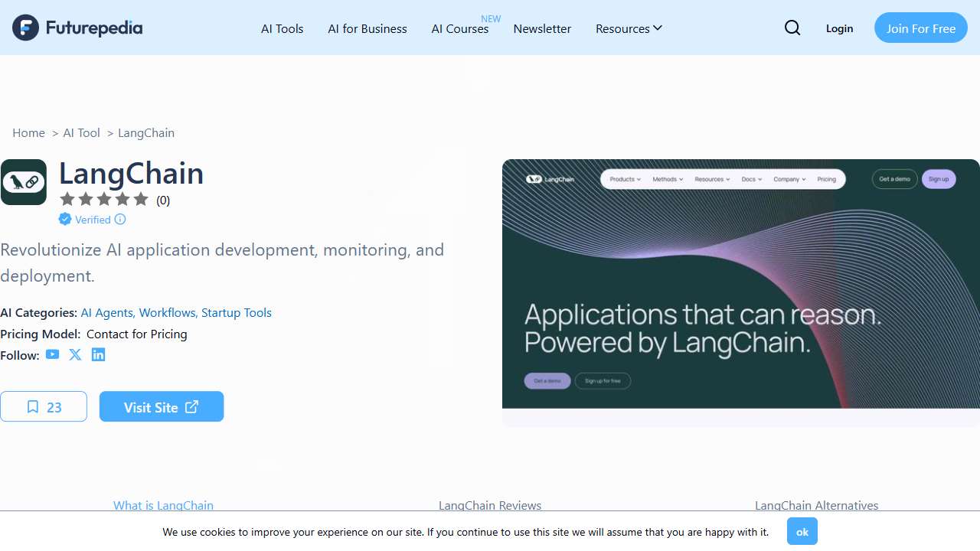Image resolution: width=980 pixels, height=551 pixels.
Task: Open the AI Agents category link
Action: point(106,312)
